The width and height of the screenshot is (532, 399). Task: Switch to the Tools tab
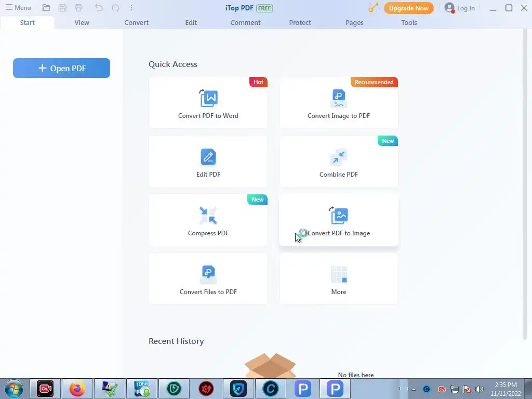click(x=409, y=22)
